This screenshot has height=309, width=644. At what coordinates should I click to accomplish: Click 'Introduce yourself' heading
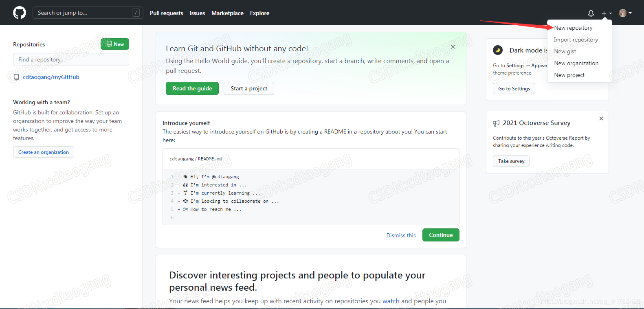[x=186, y=123]
